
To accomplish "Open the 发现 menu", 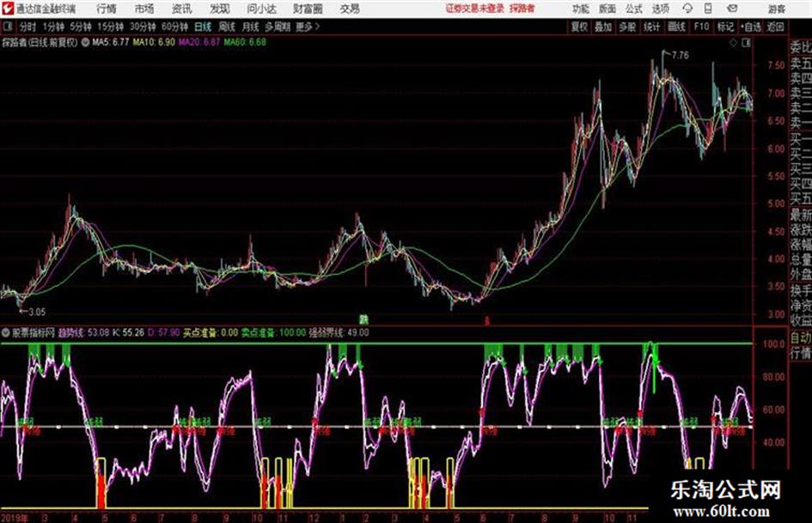I will click(x=220, y=9).
